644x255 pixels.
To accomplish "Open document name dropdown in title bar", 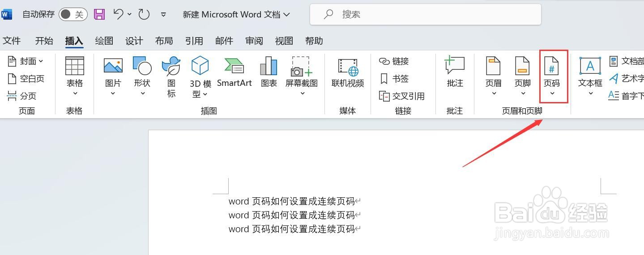I will point(287,14).
